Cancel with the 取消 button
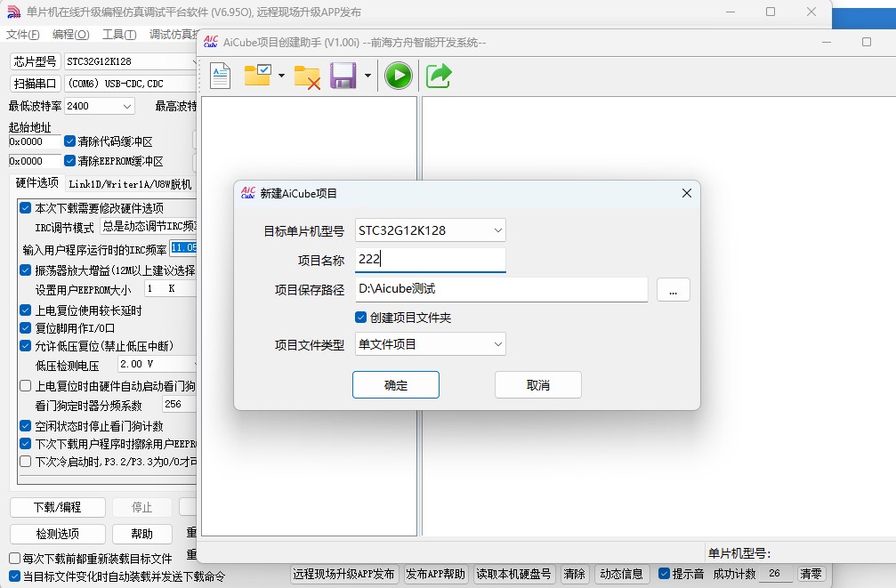The width and height of the screenshot is (896, 588). (537, 384)
